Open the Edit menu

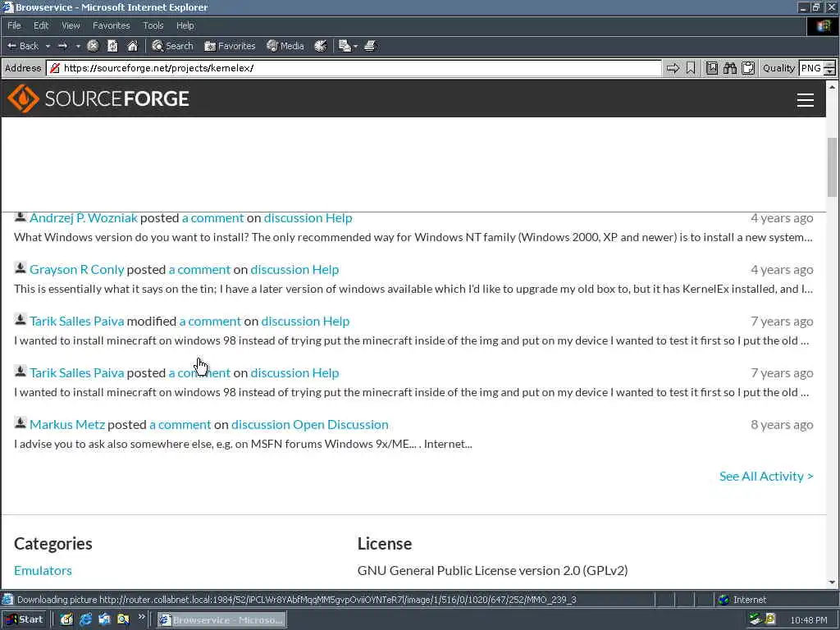coord(41,25)
